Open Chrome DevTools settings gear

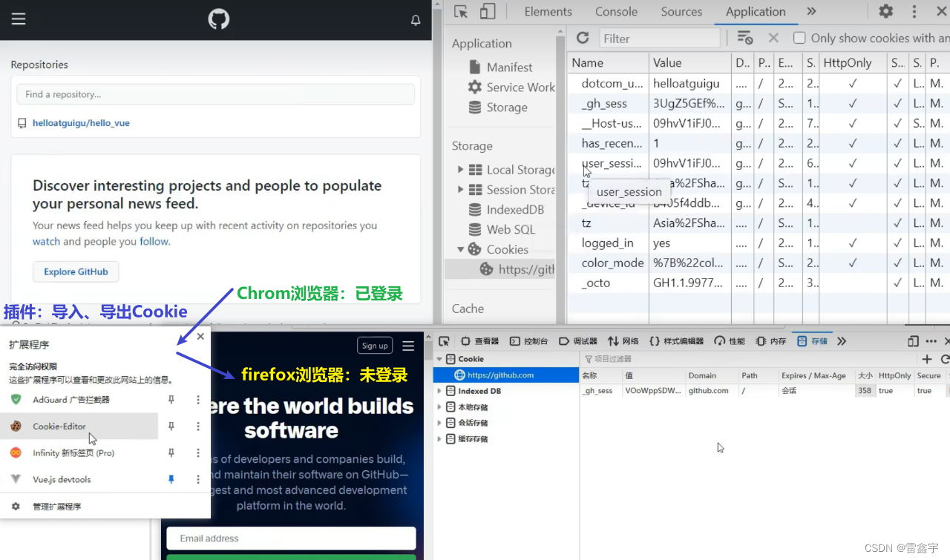[x=885, y=12]
